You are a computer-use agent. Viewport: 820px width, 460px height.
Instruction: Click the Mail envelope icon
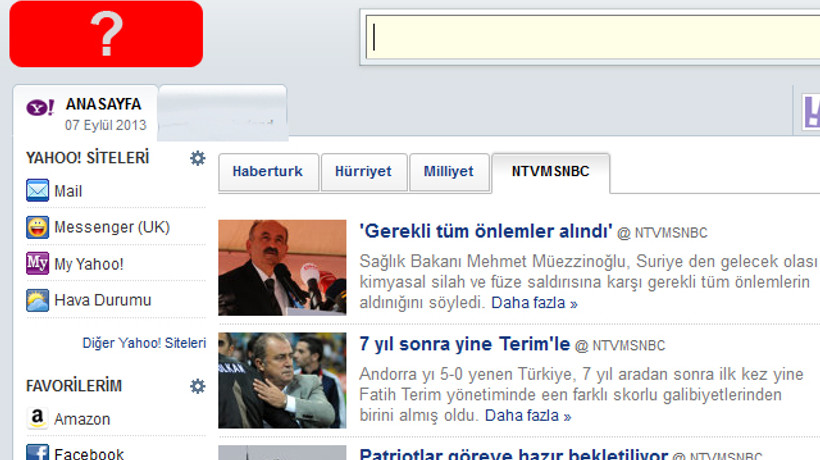pos(38,190)
